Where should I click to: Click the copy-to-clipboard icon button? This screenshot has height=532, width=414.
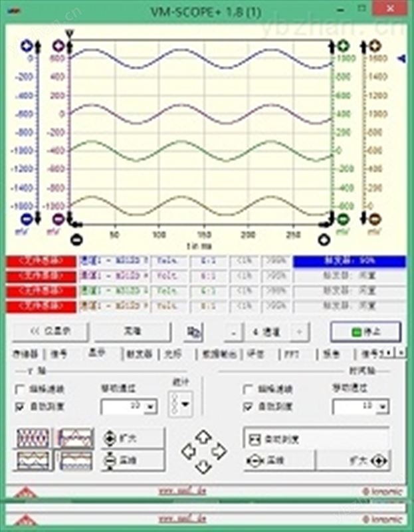coord(193,332)
